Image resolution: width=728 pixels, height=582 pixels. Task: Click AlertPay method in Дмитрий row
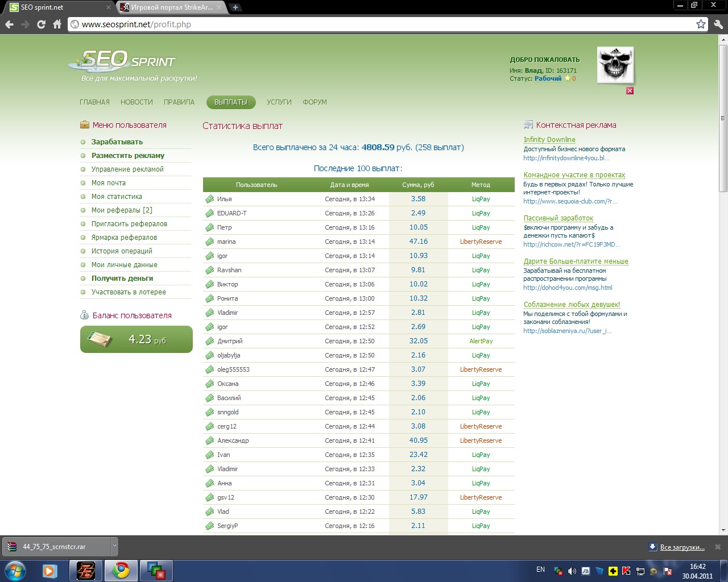pos(481,341)
